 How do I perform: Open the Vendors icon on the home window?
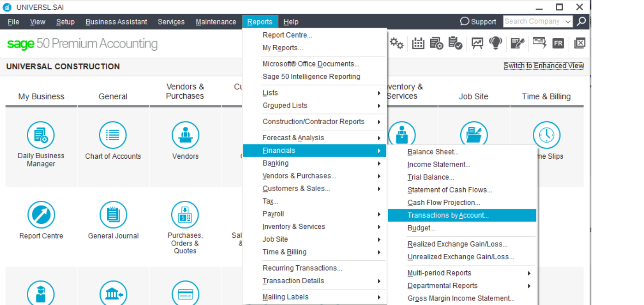[185, 135]
